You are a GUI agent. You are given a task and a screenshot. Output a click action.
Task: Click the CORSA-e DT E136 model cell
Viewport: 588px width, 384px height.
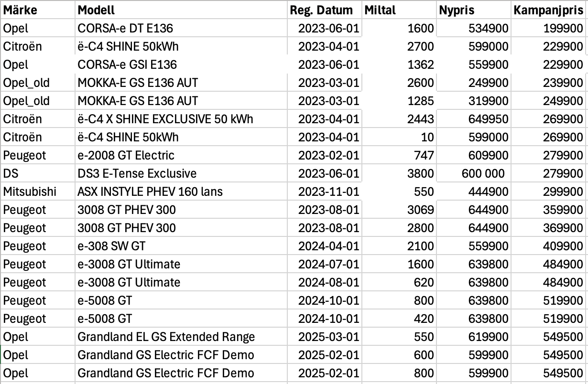(x=181, y=28)
